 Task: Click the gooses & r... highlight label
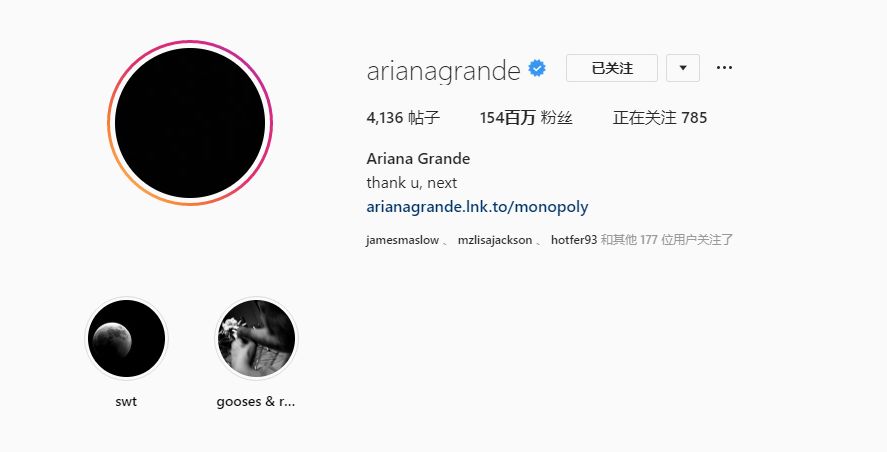pos(256,402)
